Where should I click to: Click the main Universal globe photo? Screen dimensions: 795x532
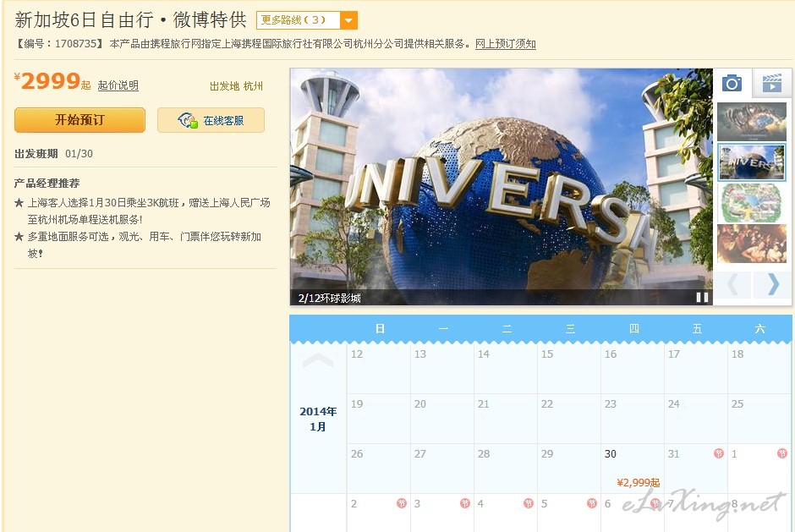click(x=502, y=187)
